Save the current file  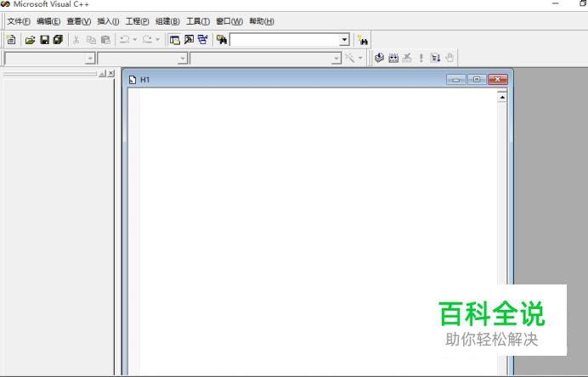(x=45, y=40)
